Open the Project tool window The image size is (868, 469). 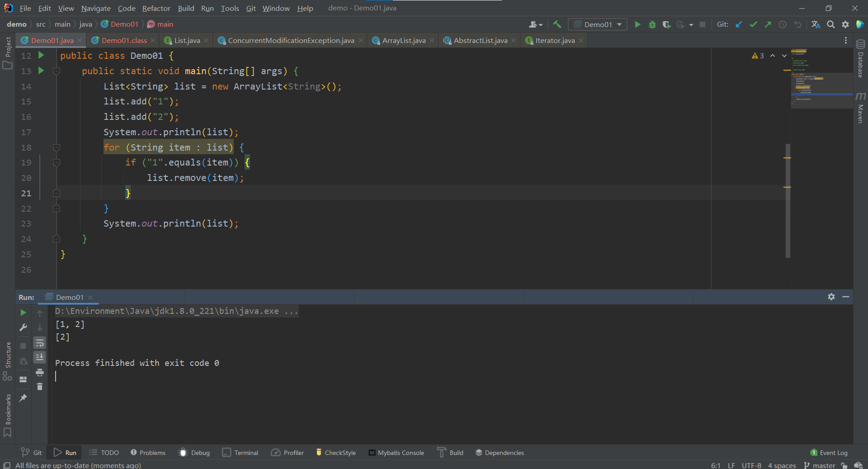[8, 52]
